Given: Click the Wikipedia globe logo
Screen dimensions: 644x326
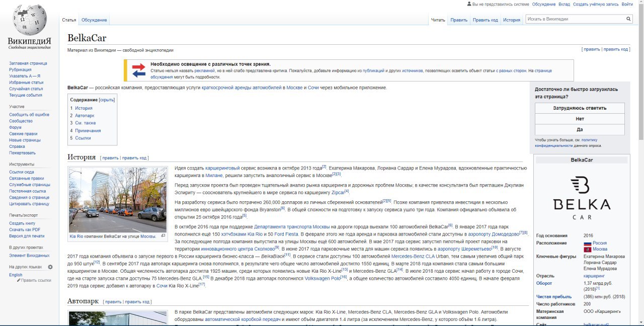Looking at the screenshot, I should (29, 20).
